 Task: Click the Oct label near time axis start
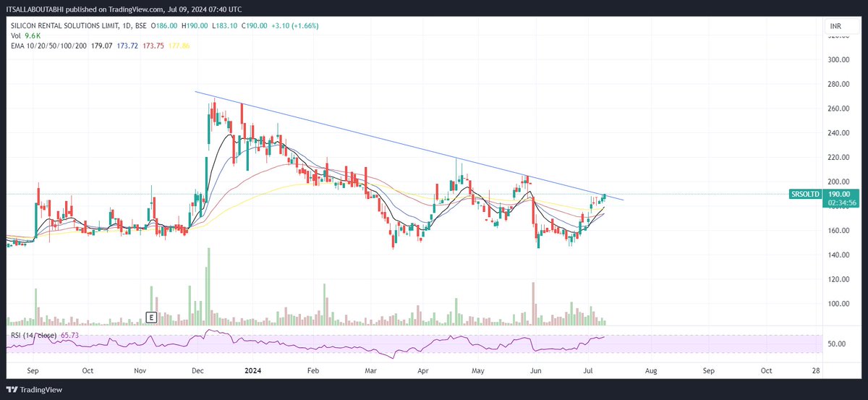[x=88, y=370]
